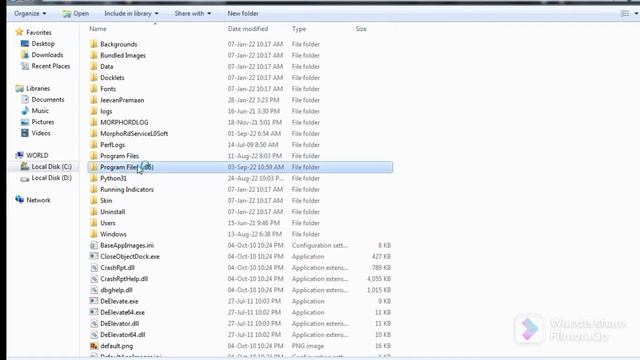Open Desktop in the navigation pane
Screen dimensions: 640x360
(43, 44)
